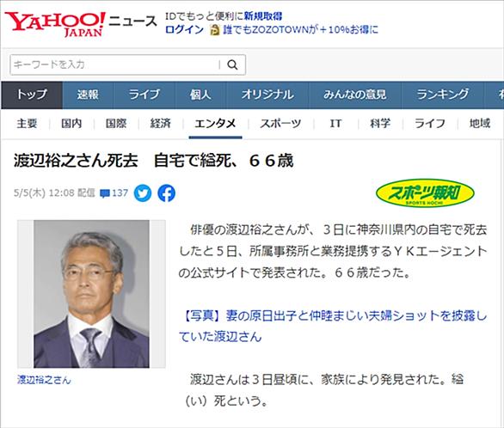Open the IT news category
The height and width of the screenshot is (428, 504).
click(x=335, y=124)
